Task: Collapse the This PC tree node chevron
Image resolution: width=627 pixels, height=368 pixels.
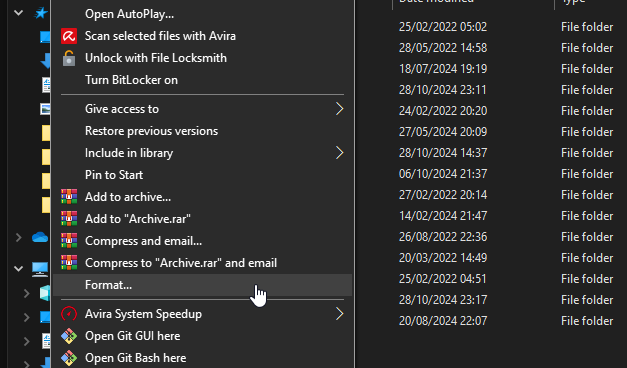Action: [x=18, y=268]
